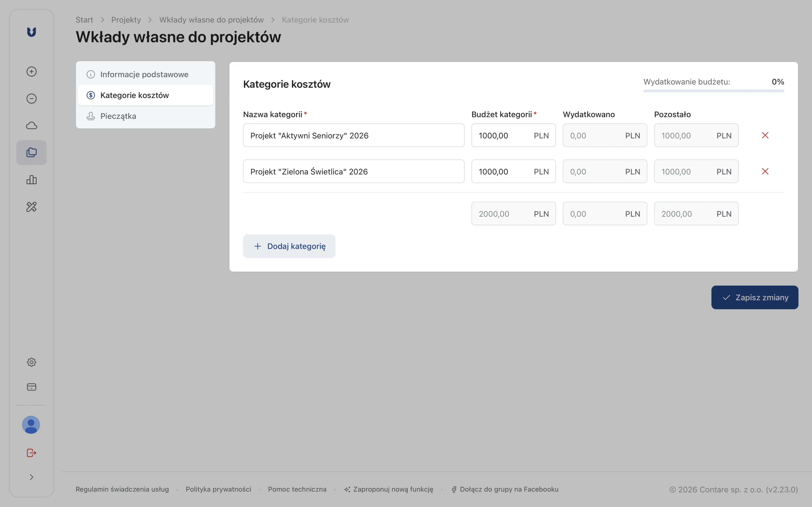Image resolution: width=812 pixels, height=507 pixels.
Task: Open the ruler and pencil tools icon
Action: coord(32,207)
